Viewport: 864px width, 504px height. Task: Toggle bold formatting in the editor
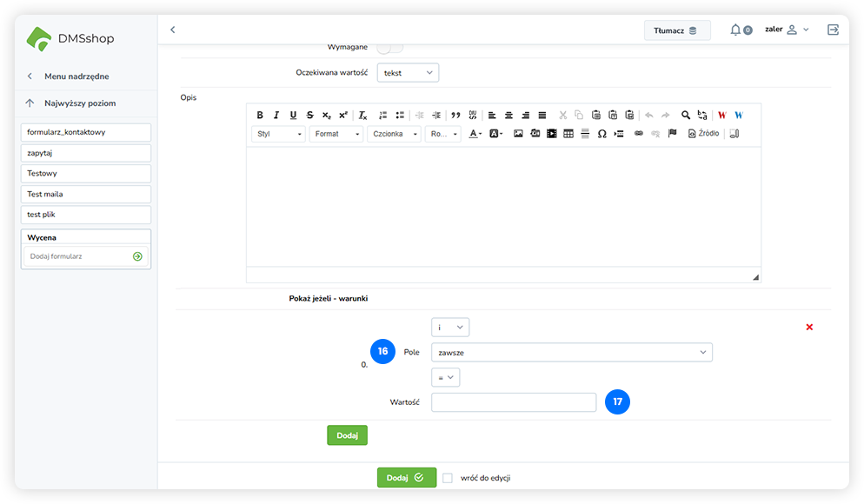260,115
